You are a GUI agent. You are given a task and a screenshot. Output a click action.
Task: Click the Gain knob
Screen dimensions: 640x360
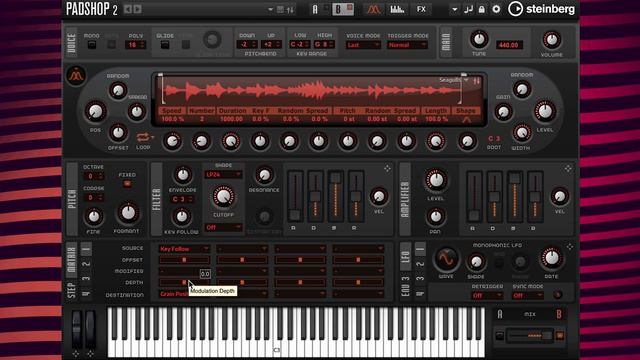pyautogui.click(x=503, y=112)
